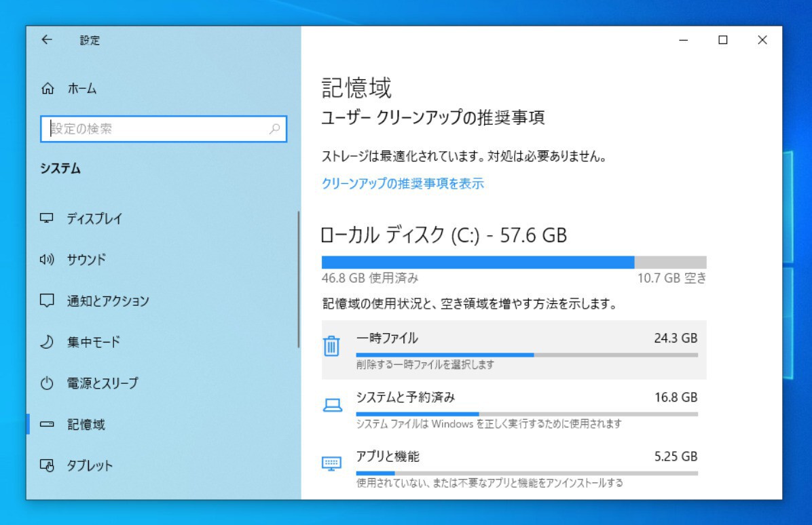
Task: Open the cleanup recommendations link (クリーンアップの推奨事項を表示)
Action: pyautogui.click(x=403, y=183)
